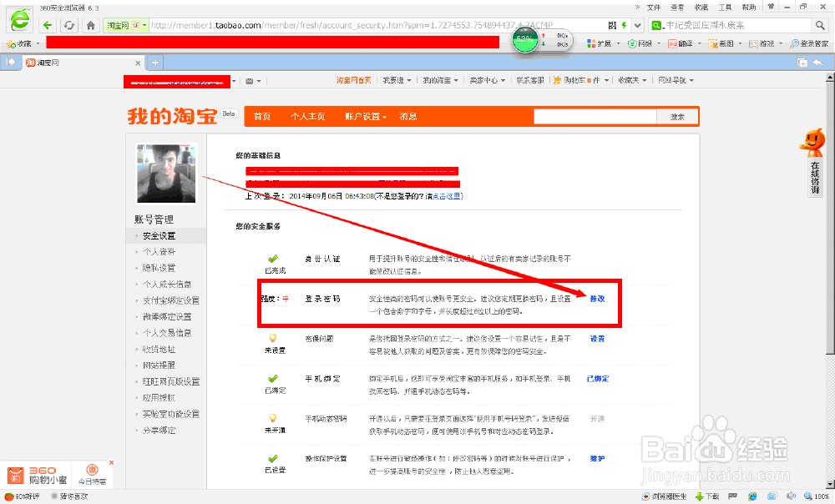
Task: Click the 360 browser logo icon
Action: (20, 22)
